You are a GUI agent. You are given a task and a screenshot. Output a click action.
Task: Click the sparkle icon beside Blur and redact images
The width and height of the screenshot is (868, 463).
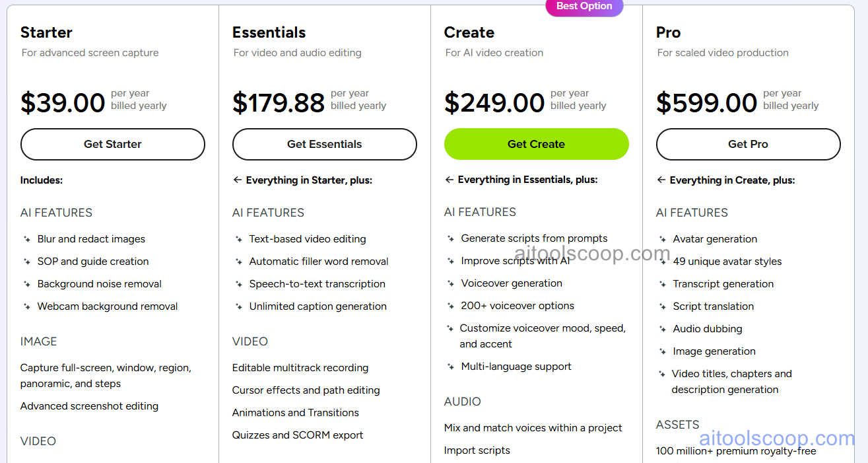pos(27,239)
